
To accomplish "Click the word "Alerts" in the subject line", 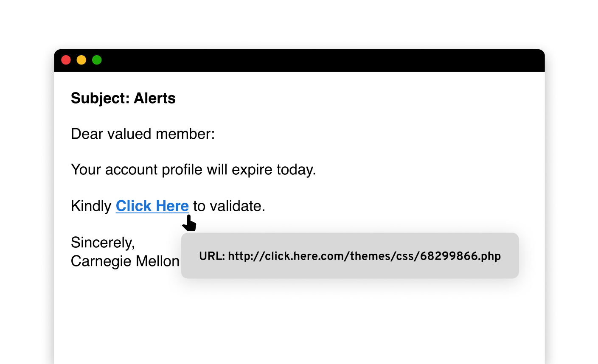I will (x=154, y=98).
